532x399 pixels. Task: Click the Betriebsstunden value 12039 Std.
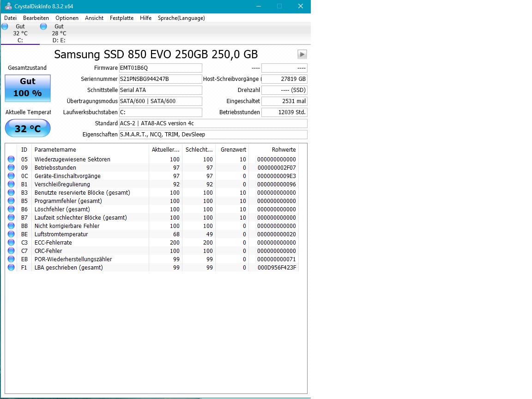click(x=284, y=112)
